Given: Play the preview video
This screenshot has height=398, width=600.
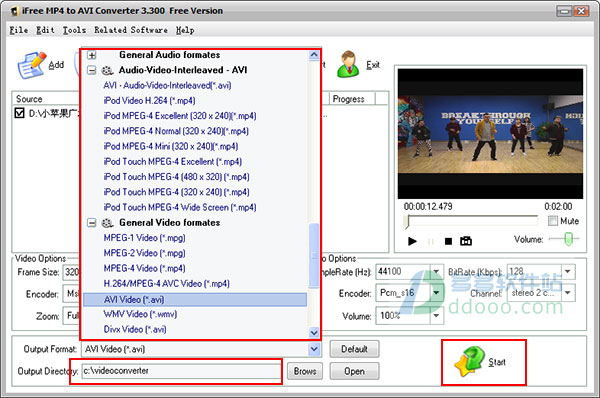Looking at the screenshot, I should [x=412, y=241].
